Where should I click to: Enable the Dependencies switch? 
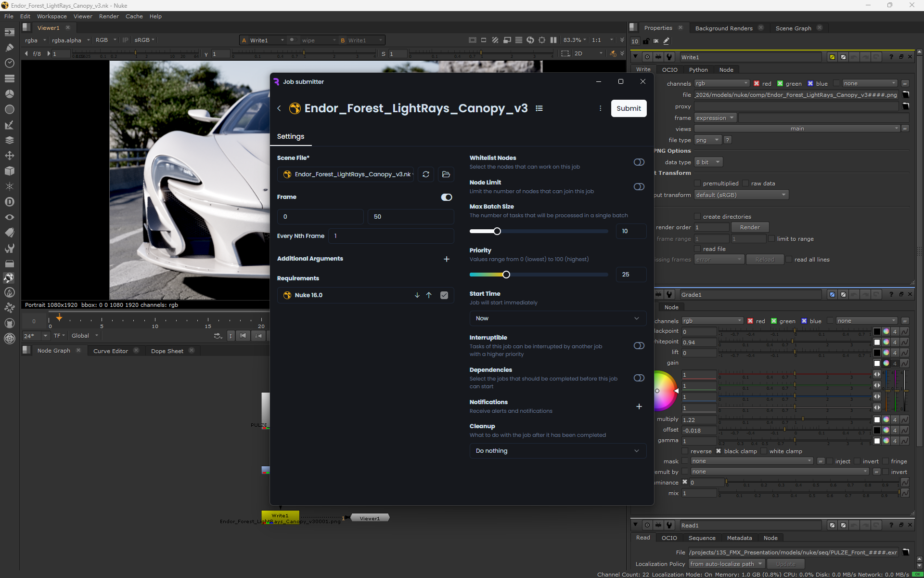tap(639, 378)
